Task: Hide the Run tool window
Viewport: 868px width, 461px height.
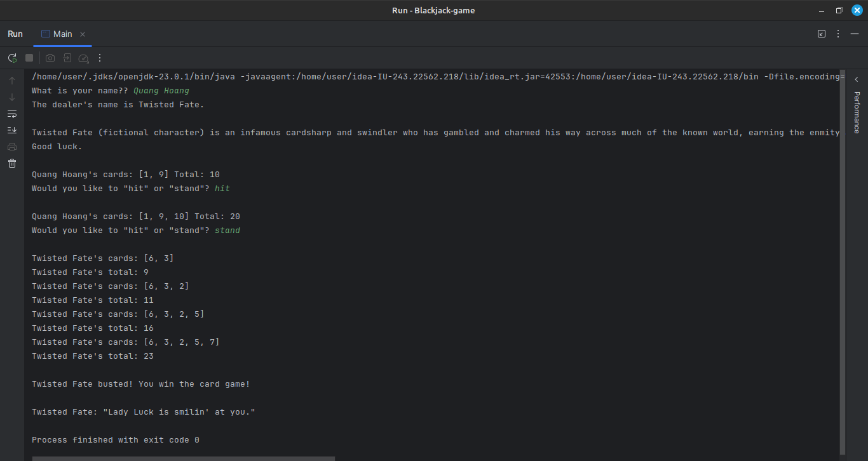Action: [855, 34]
